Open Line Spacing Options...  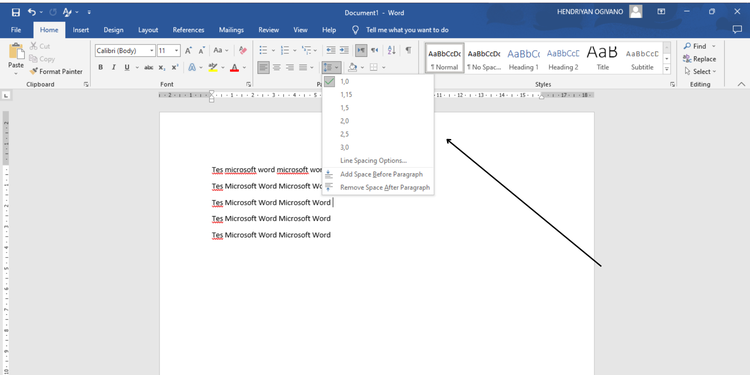378,161
